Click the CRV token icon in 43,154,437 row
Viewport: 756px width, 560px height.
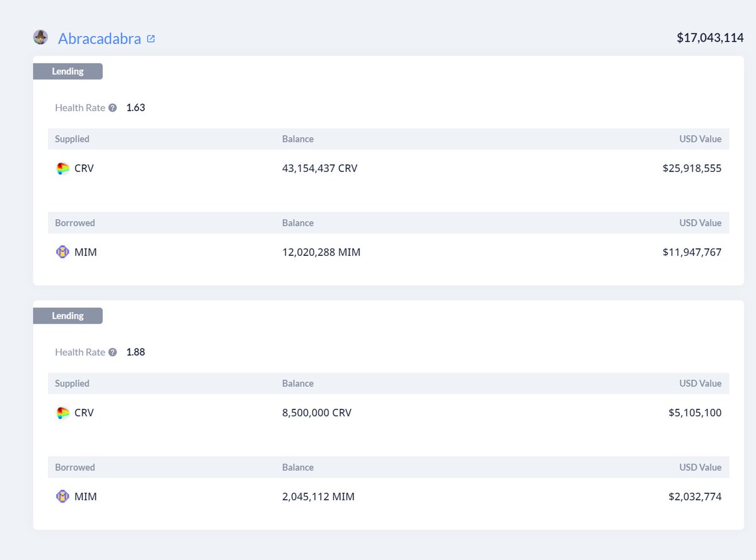point(62,169)
